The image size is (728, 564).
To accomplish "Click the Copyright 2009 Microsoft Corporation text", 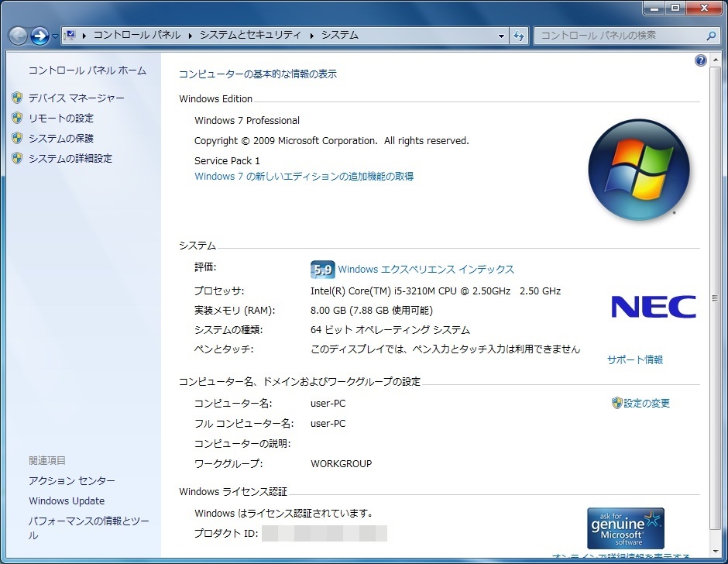I will pos(331,141).
